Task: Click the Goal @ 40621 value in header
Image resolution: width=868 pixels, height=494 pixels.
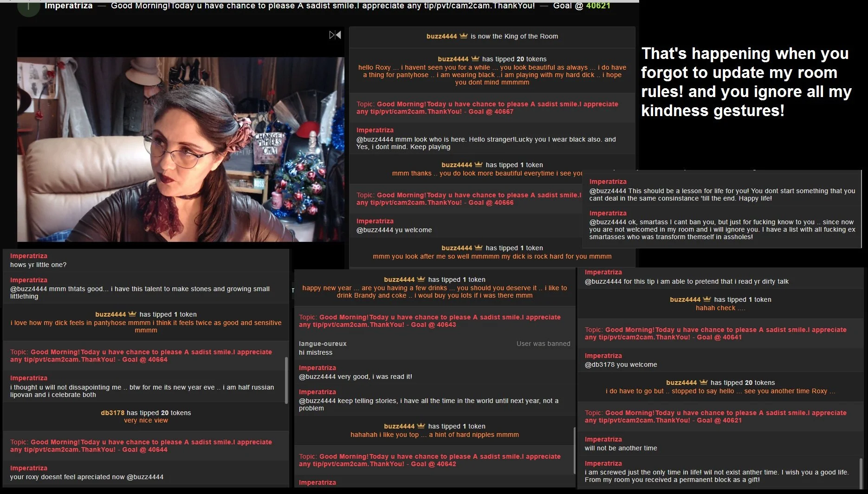Action: (x=598, y=6)
